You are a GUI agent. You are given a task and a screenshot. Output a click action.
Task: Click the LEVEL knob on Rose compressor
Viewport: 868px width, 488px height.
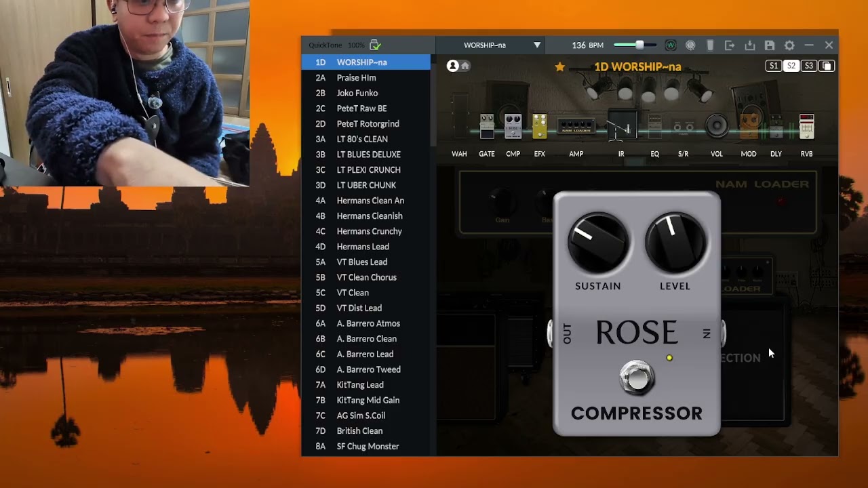coord(675,244)
